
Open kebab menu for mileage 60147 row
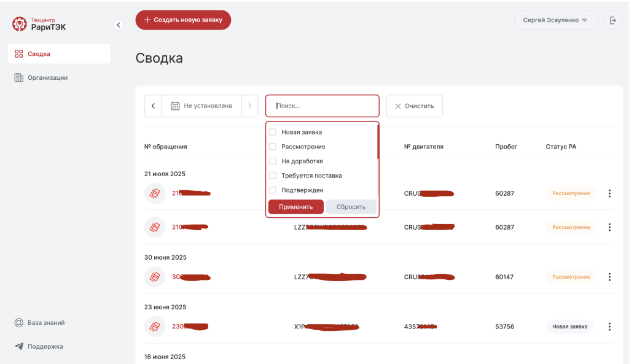(609, 277)
